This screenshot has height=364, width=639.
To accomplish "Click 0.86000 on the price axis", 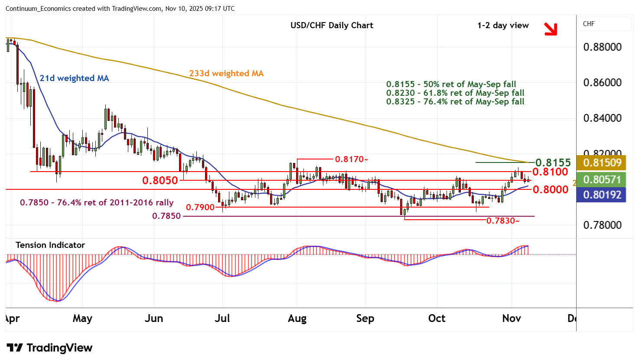I will [x=602, y=82].
